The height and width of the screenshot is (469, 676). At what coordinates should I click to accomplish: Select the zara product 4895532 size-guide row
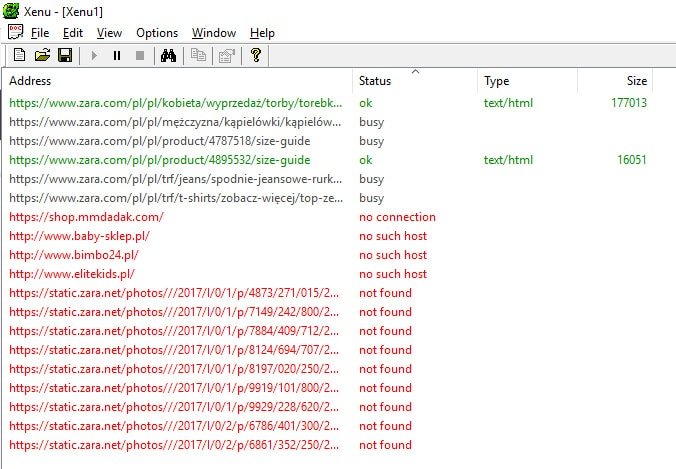(x=160, y=160)
